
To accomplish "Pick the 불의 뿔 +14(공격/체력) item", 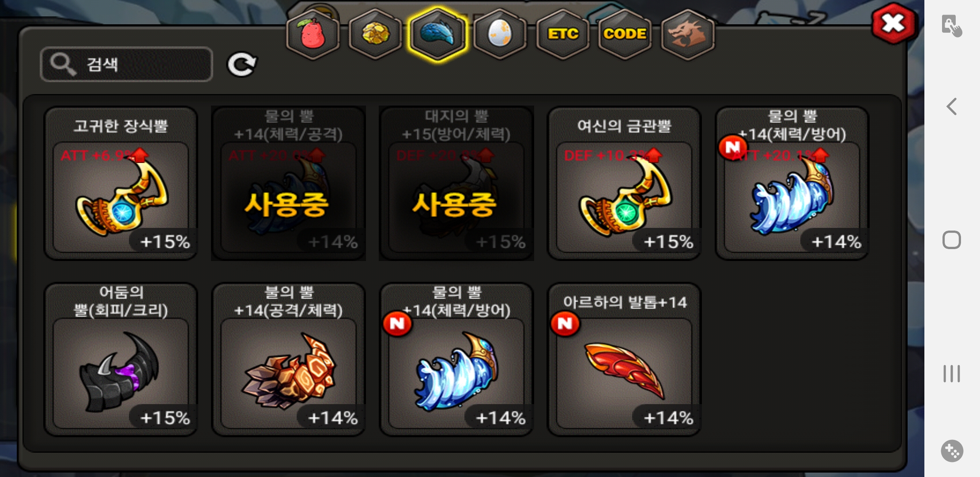I will [289, 360].
